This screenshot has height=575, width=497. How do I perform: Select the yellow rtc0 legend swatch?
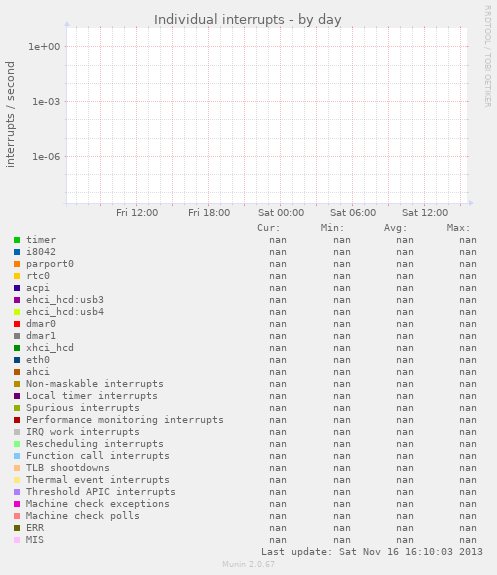click(x=17, y=276)
